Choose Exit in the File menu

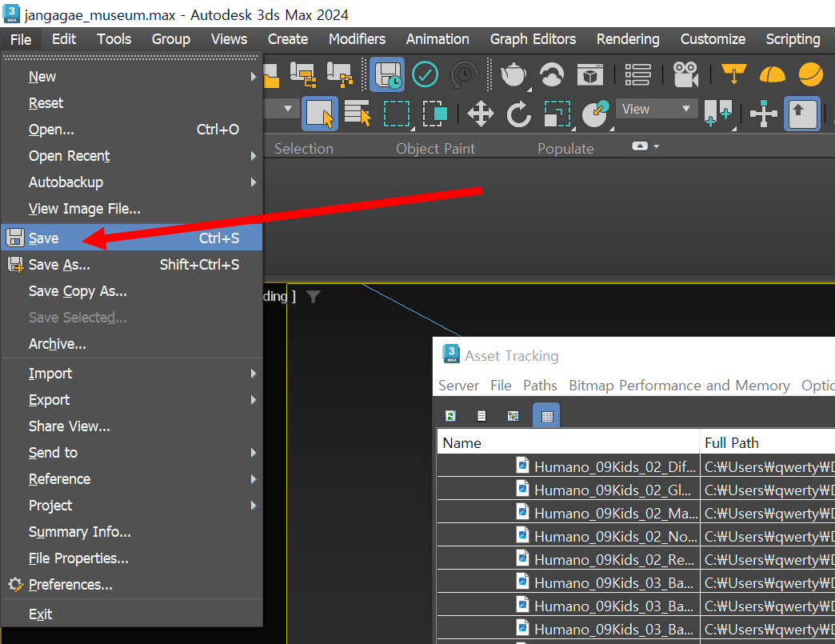point(132,614)
